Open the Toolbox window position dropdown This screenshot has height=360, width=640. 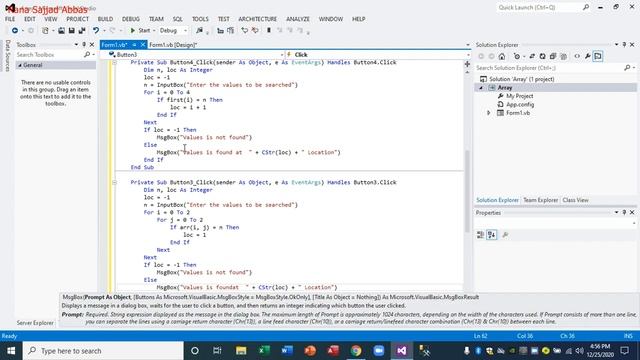(76, 45)
